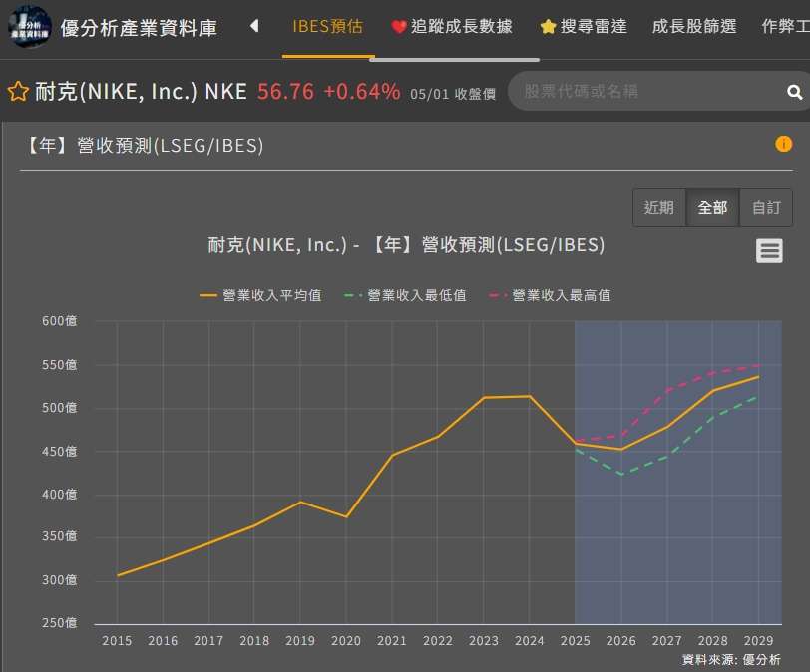This screenshot has width=810, height=672.
Task: Click the 250億 y-axis label
Action: pyautogui.click(x=60, y=623)
